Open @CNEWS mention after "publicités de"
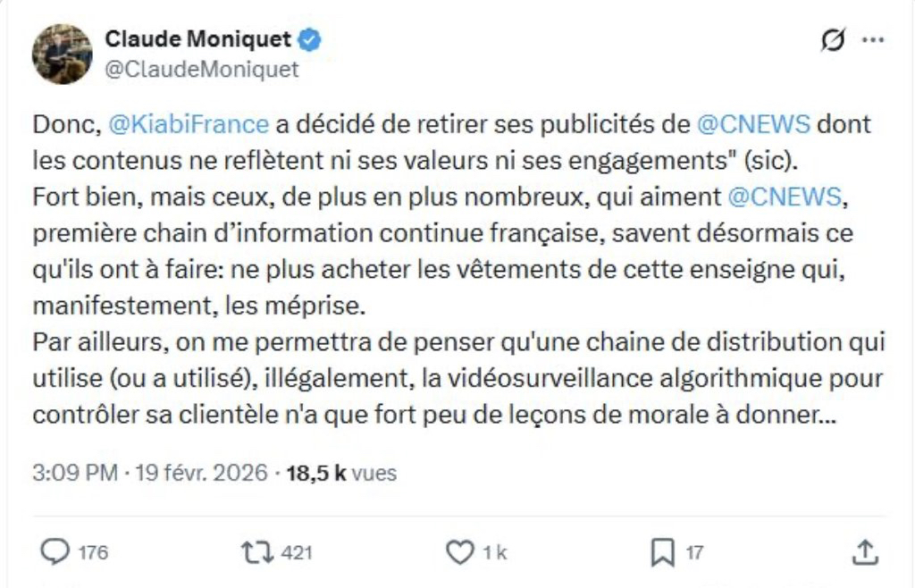The height and width of the screenshot is (588, 915). tap(753, 124)
